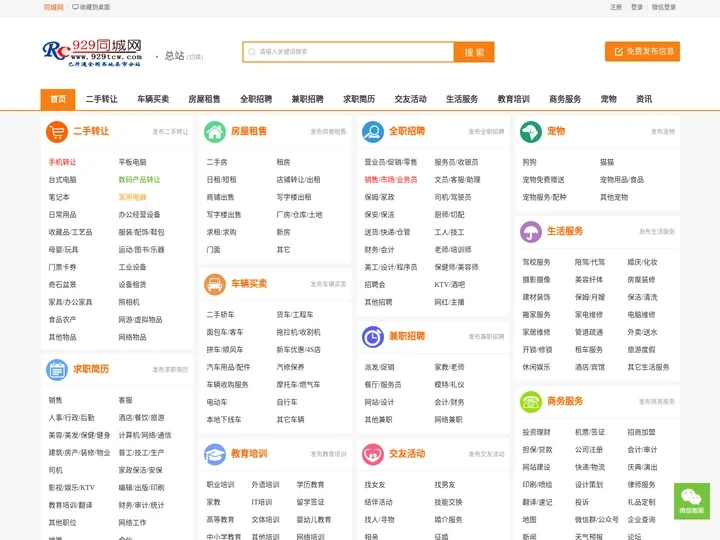Open the 投资理财 business link
Image resolution: width=720 pixels, height=540 pixels.
[536, 432]
